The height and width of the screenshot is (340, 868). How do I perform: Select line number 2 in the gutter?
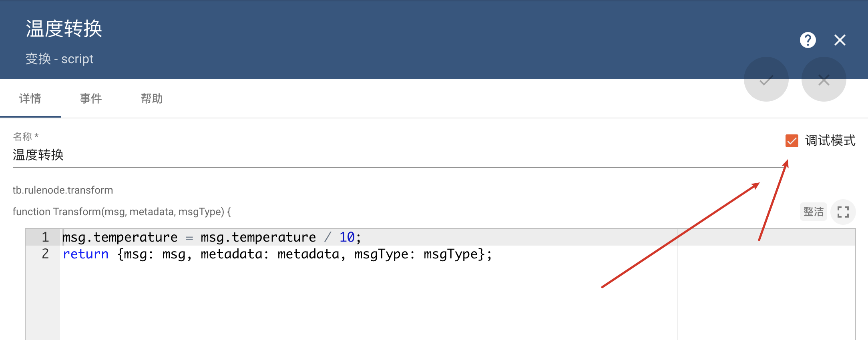pyautogui.click(x=45, y=254)
